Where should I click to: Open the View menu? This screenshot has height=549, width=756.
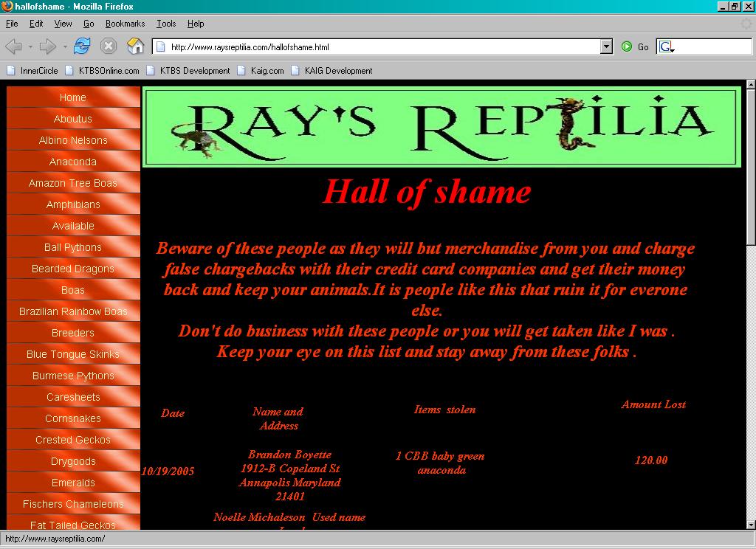[63, 24]
